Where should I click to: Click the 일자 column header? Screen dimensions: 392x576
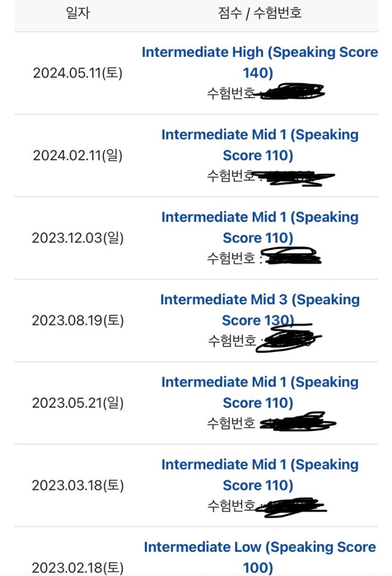coord(78,13)
